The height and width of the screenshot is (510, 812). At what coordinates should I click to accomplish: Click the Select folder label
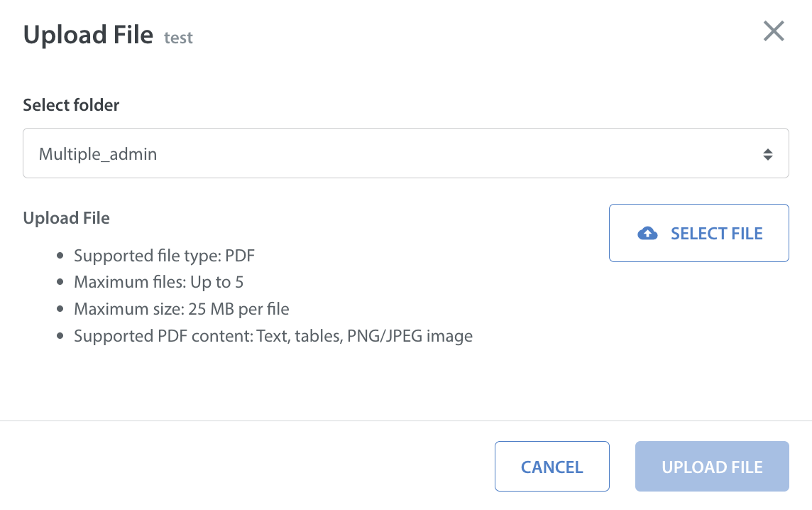[71, 105]
